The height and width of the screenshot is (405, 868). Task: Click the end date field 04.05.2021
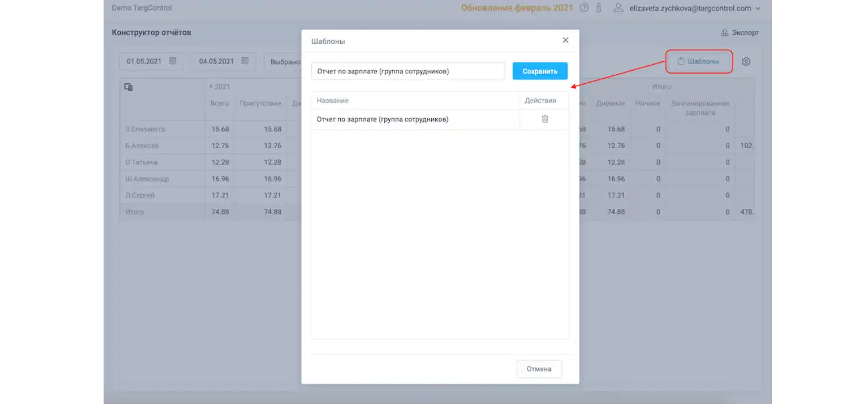(224, 61)
